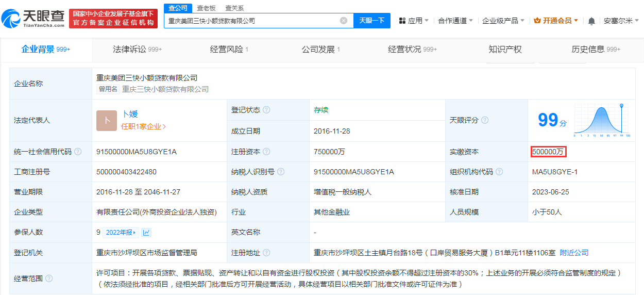Viewport: 644px width, 295px height.
Task: Select registration authority 重庆市沙坪坝区市场监督管理局
Action: pos(147,253)
